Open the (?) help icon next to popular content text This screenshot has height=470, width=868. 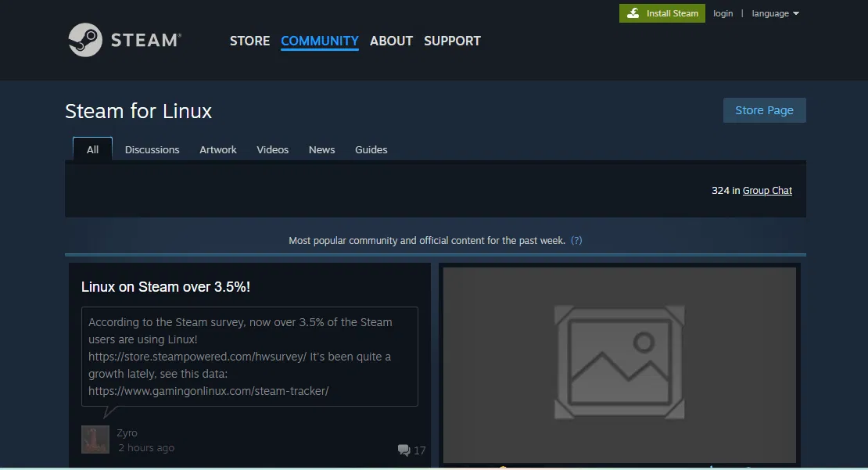tap(577, 240)
